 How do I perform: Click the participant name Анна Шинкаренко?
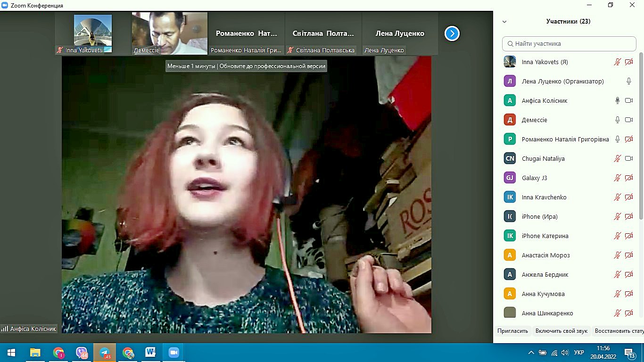click(x=547, y=313)
